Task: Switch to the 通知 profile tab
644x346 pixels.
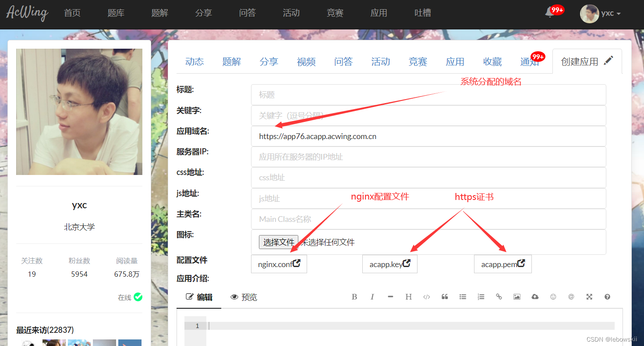Action: pos(530,62)
